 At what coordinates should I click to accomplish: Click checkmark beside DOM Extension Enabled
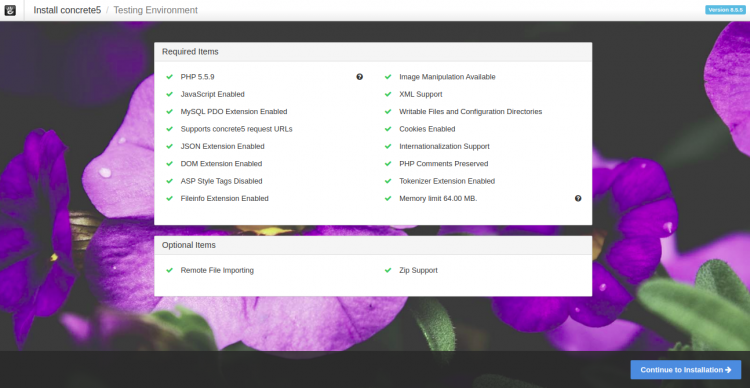[169, 164]
